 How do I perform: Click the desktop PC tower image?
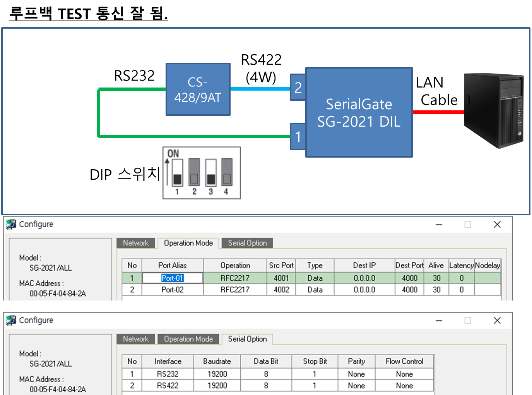click(494, 111)
